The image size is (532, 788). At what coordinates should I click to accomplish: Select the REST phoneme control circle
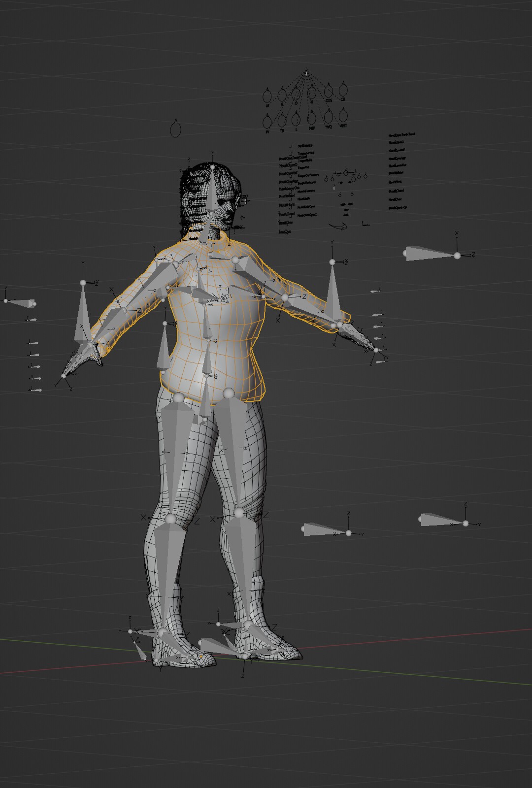343,115
